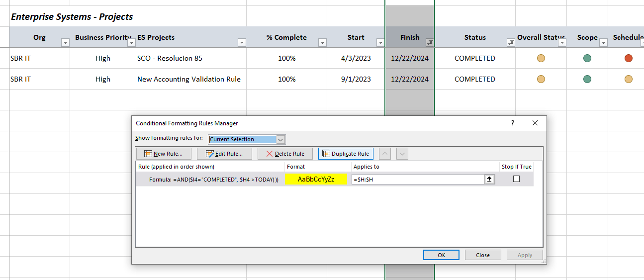Open Overall Status filter dropdown

pos(562,43)
